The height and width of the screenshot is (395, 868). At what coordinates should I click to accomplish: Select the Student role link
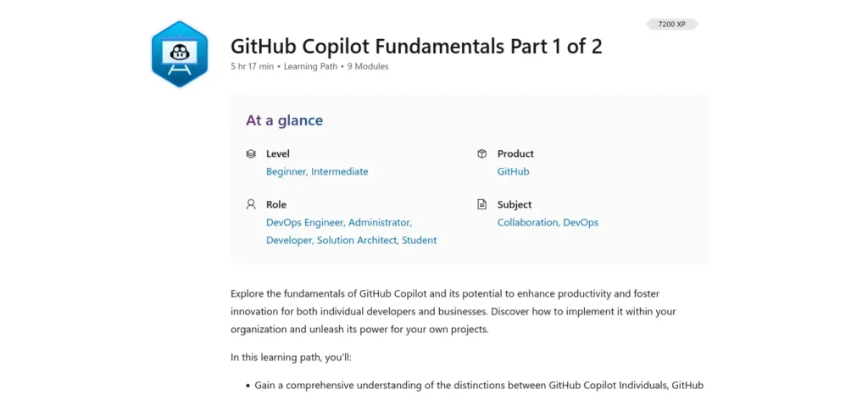(419, 240)
